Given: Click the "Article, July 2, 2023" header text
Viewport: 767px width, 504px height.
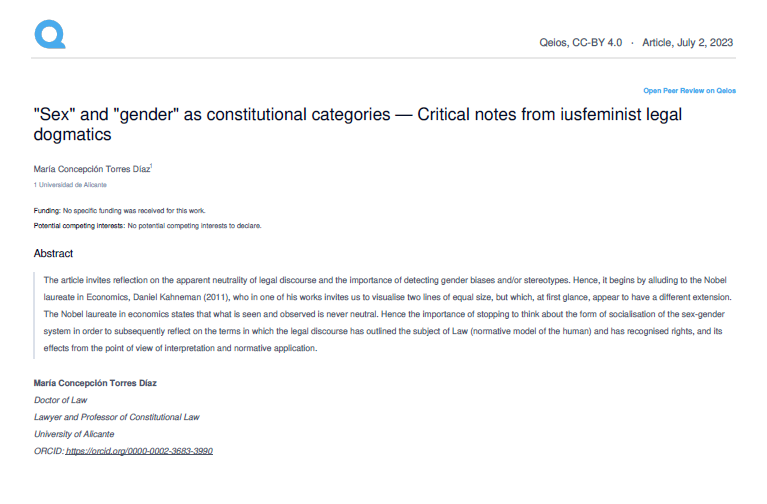Looking at the screenshot, I should coord(688,43).
